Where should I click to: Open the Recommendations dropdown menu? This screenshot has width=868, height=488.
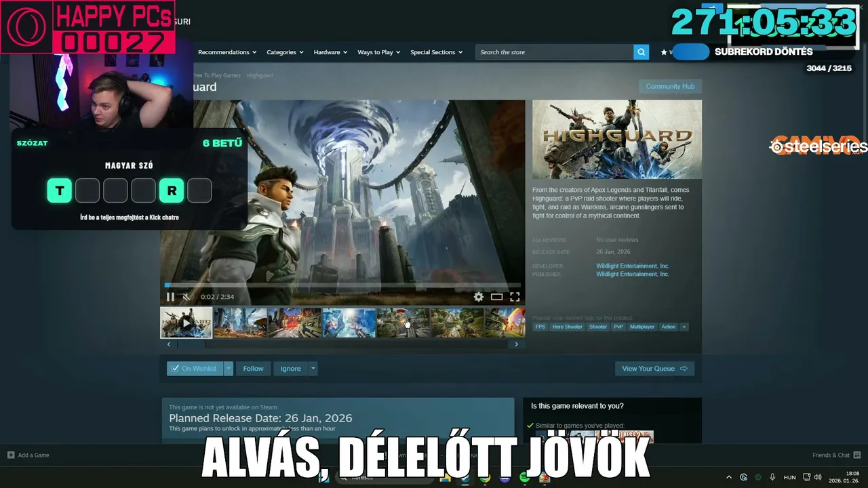[227, 52]
